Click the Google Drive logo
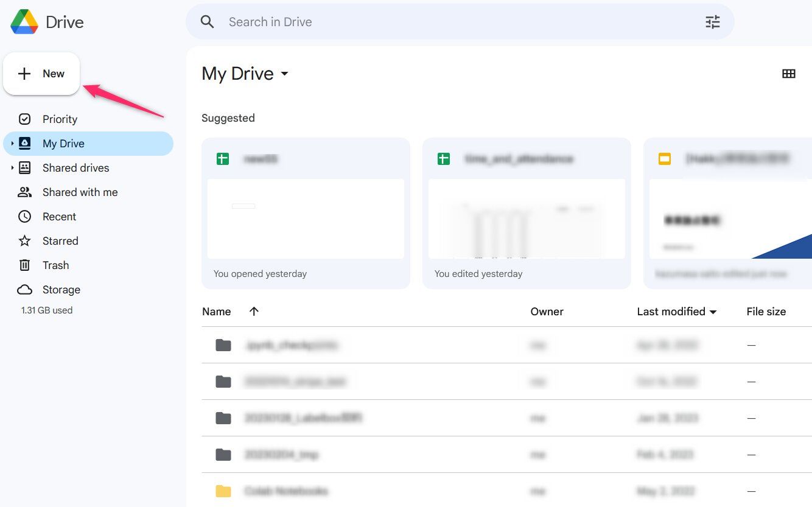Screen dimensions: 812x507 (x=24, y=22)
